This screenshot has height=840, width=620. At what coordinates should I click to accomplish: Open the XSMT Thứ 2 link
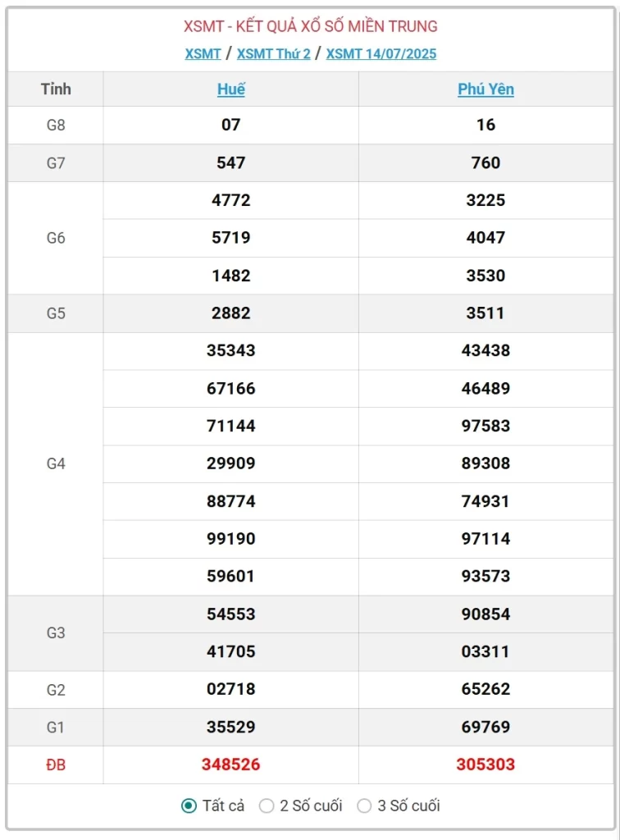click(x=273, y=54)
